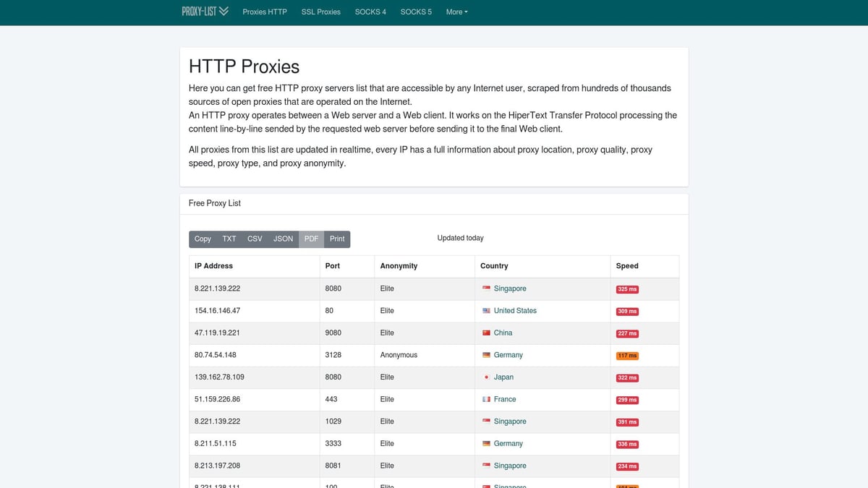This screenshot has width=868, height=488.
Task: Open France country link
Action: click(x=505, y=399)
